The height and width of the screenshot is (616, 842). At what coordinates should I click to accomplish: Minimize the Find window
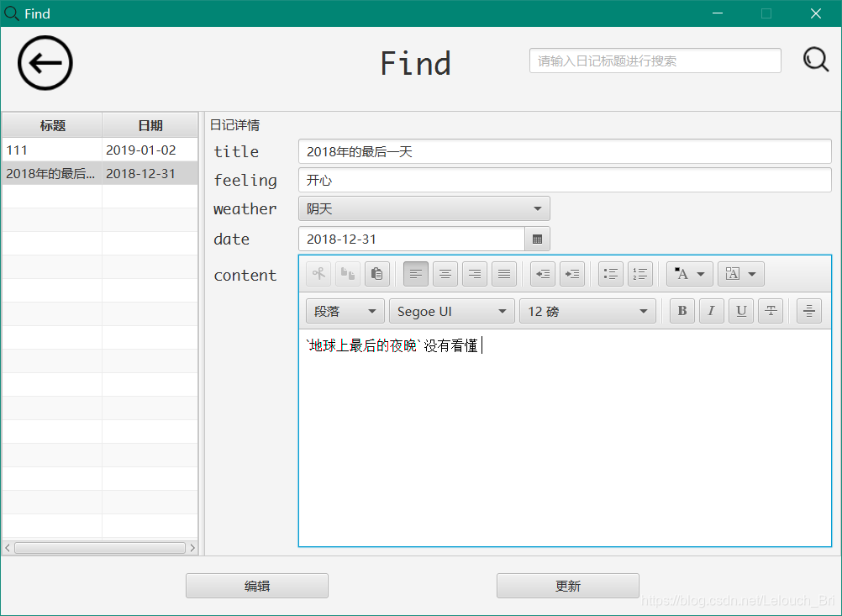point(718,13)
